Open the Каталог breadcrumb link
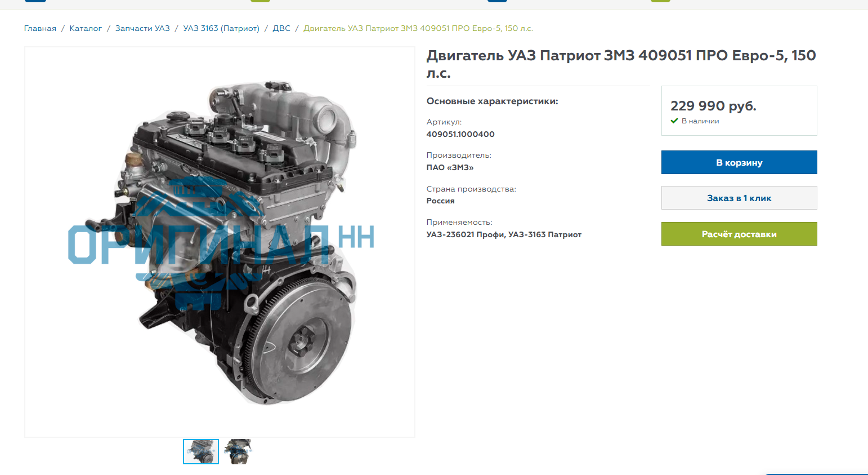Image resolution: width=868 pixels, height=475 pixels. point(86,28)
